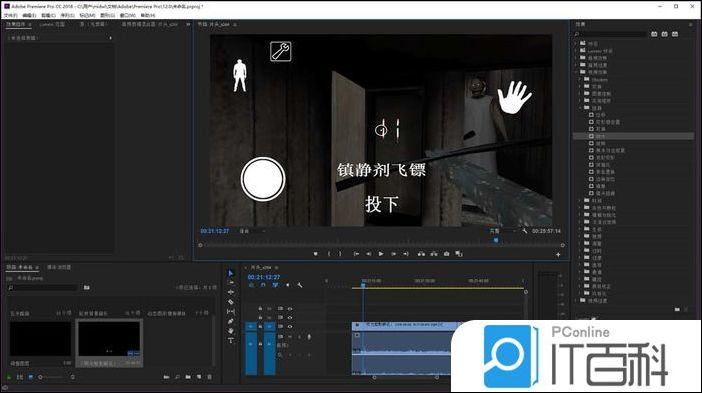The image size is (702, 393).
Task: Click the Play button in Program monitor
Action: click(x=381, y=254)
